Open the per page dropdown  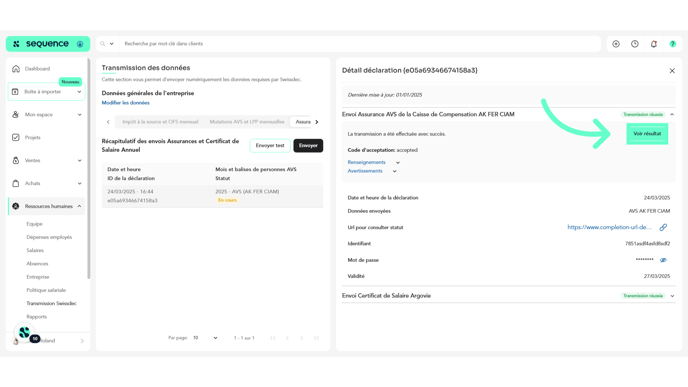(205, 338)
